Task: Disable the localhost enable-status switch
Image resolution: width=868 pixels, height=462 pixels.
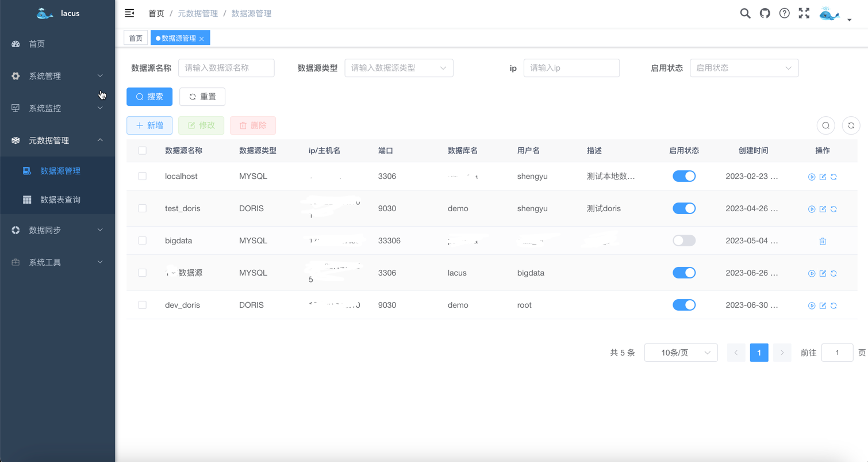Action: tap(684, 176)
